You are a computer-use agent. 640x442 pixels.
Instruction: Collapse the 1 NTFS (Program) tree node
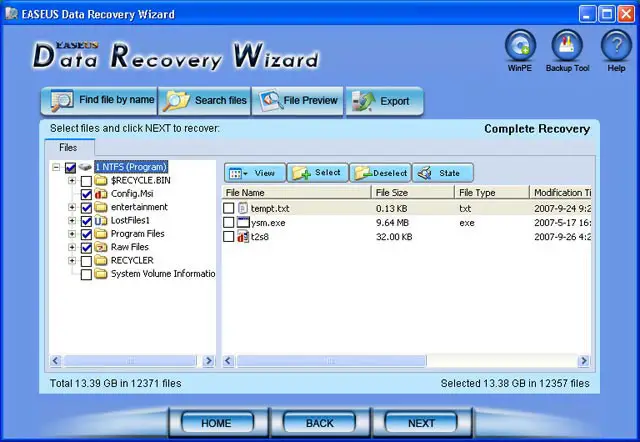point(56,167)
